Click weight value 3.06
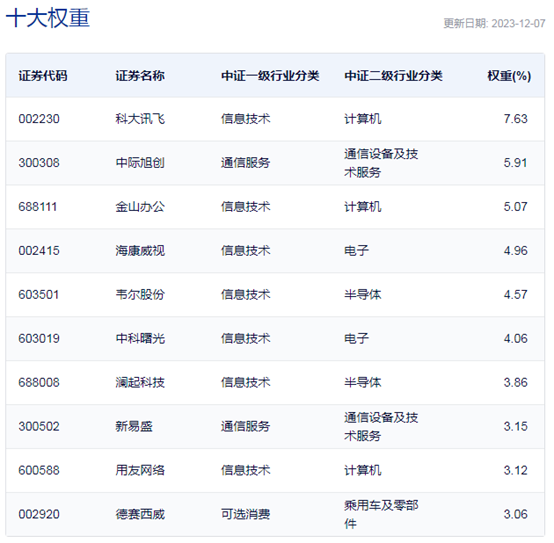Screen dimensions: 554x543 coord(515,514)
